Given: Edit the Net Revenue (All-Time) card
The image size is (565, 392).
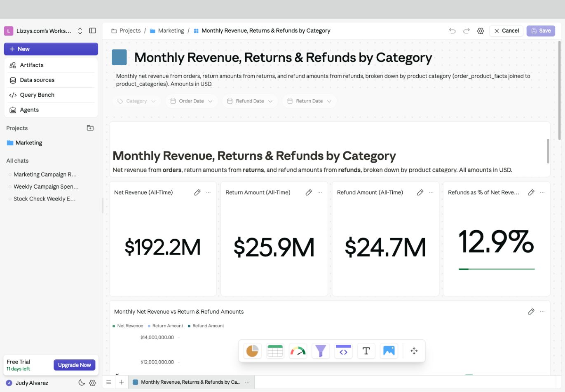Looking at the screenshot, I should 197,192.
